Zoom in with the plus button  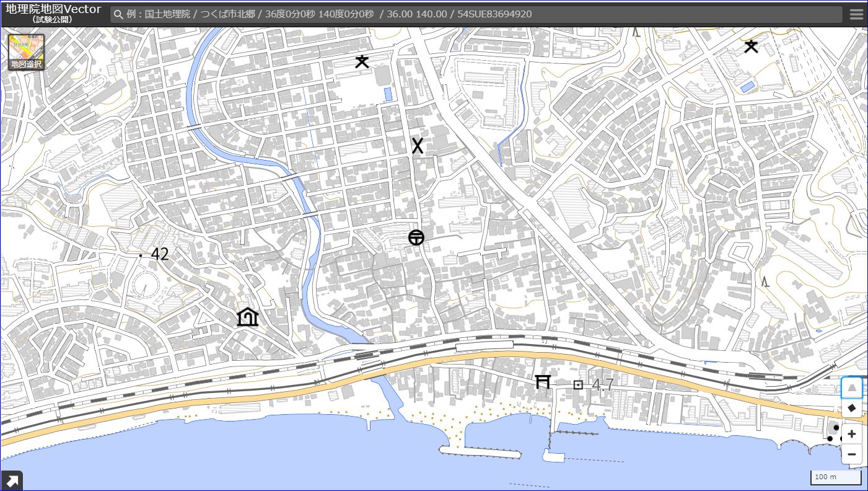tap(852, 434)
